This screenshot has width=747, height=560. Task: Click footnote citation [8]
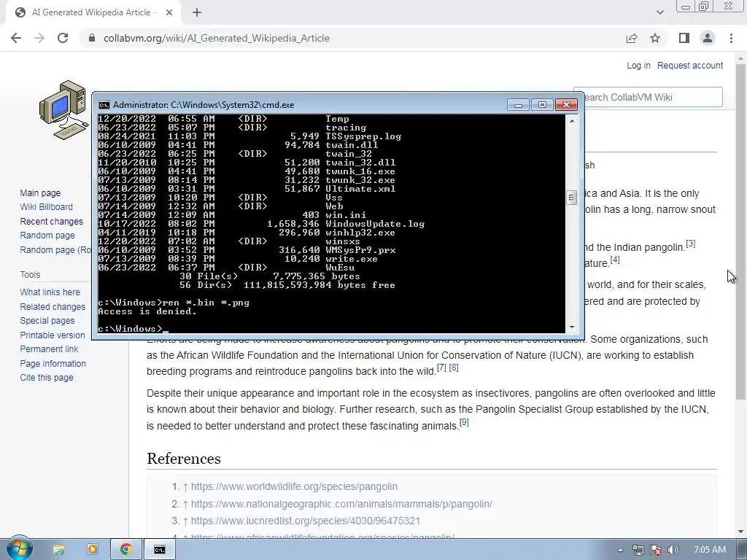click(x=454, y=367)
